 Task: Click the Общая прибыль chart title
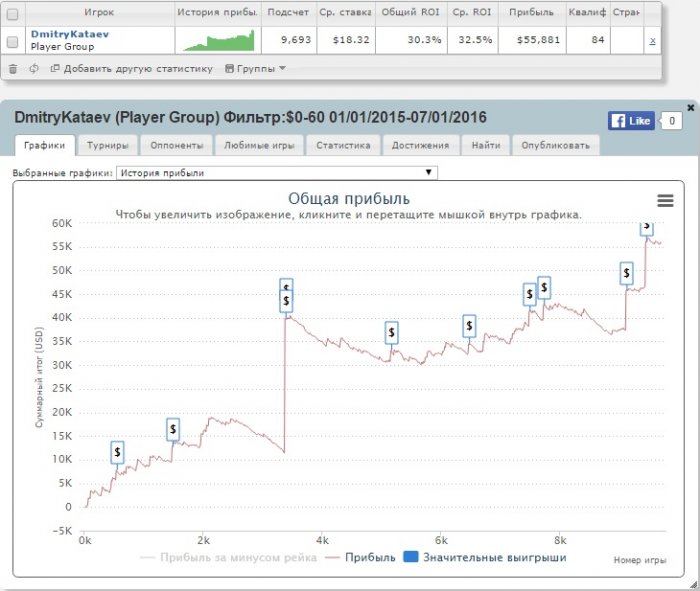pos(349,199)
